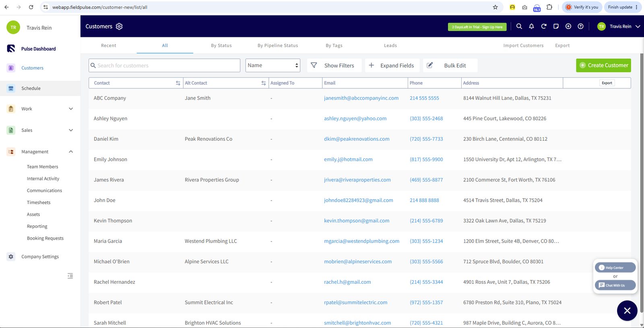This screenshot has width=644, height=328.
Task: Close the help widget with the X button
Action: pyautogui.click(x=627, y=311)
